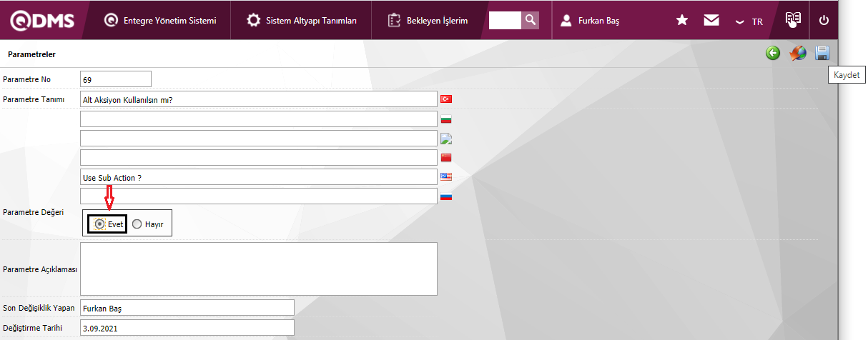Click the Turkish Parametre Tanımı field
This screenshot has height=340, width=868.
point(259,99)
